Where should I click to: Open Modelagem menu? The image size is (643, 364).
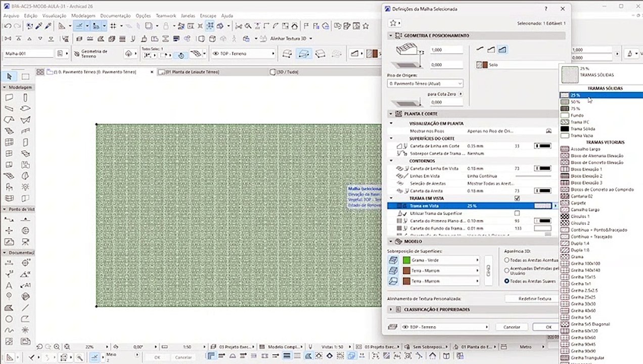pyautogui.click(x=83, y=16)
